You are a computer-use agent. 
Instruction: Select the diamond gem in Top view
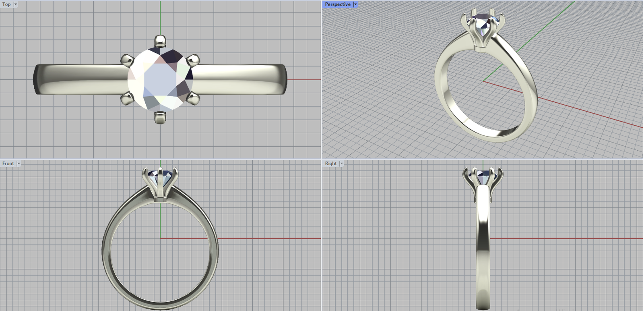click(160, 79)
